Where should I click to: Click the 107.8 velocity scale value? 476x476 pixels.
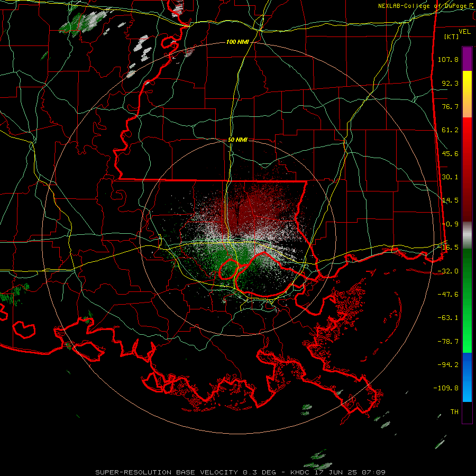(448, 59)
